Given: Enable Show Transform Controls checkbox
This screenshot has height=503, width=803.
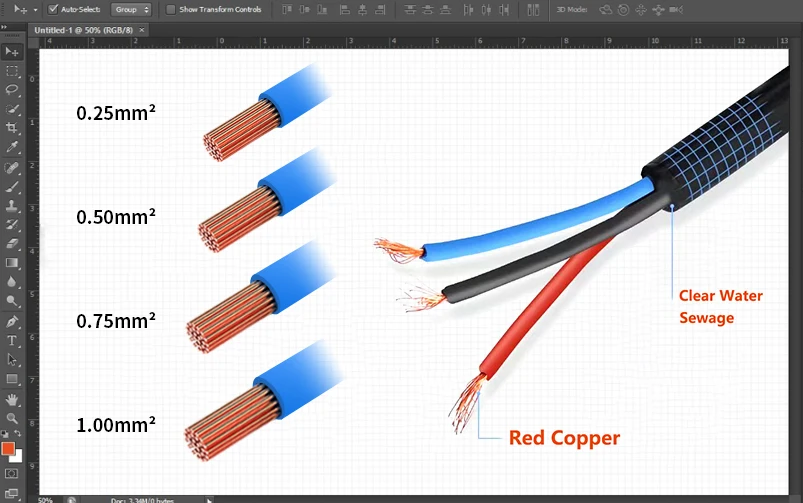Looking at the screenshot, I should [x=170, y=9].
